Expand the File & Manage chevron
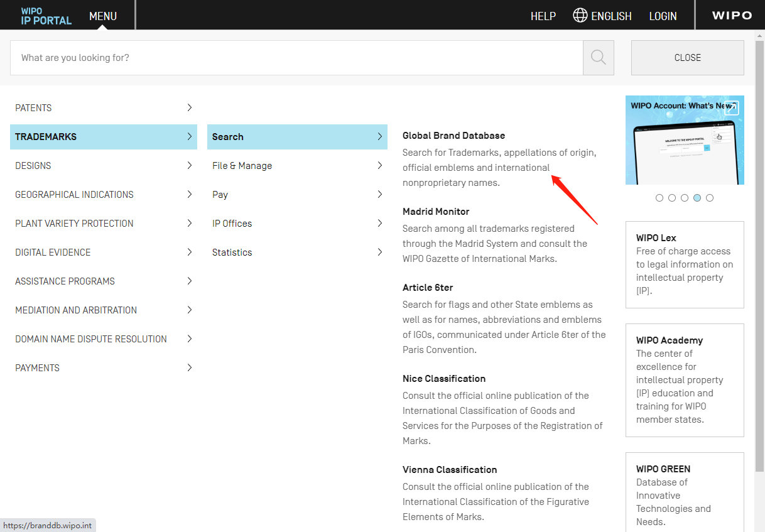765x532 pixels. coord(380,165)
